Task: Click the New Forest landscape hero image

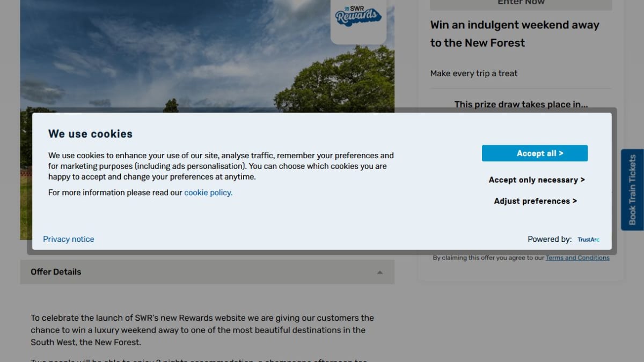Action: pos(207,56)
